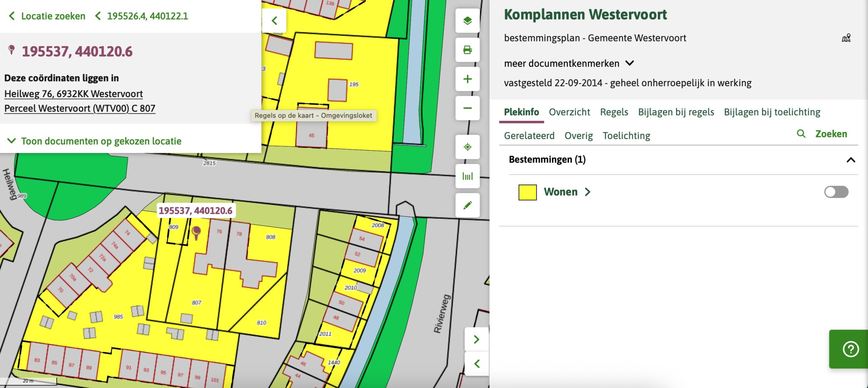Zoom in with the plus icon
The width and height of the screenshot is (868, 388).
pyautogui.click(x=467, y=79)
